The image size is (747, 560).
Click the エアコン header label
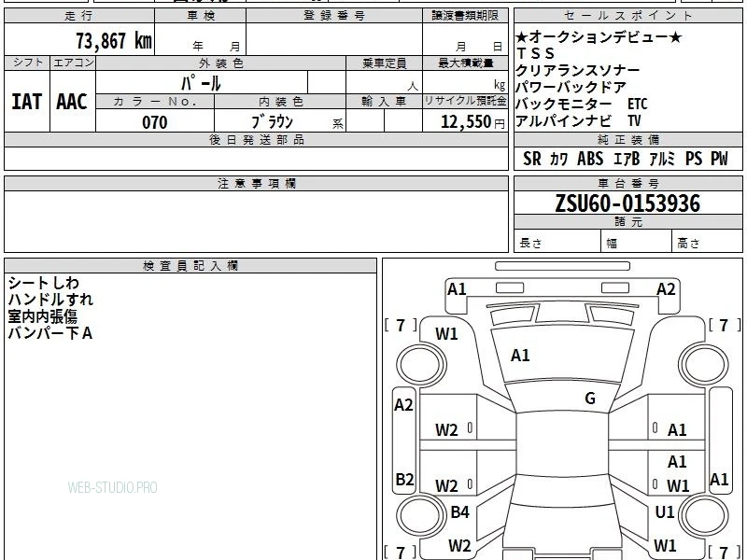click(73, 63)
